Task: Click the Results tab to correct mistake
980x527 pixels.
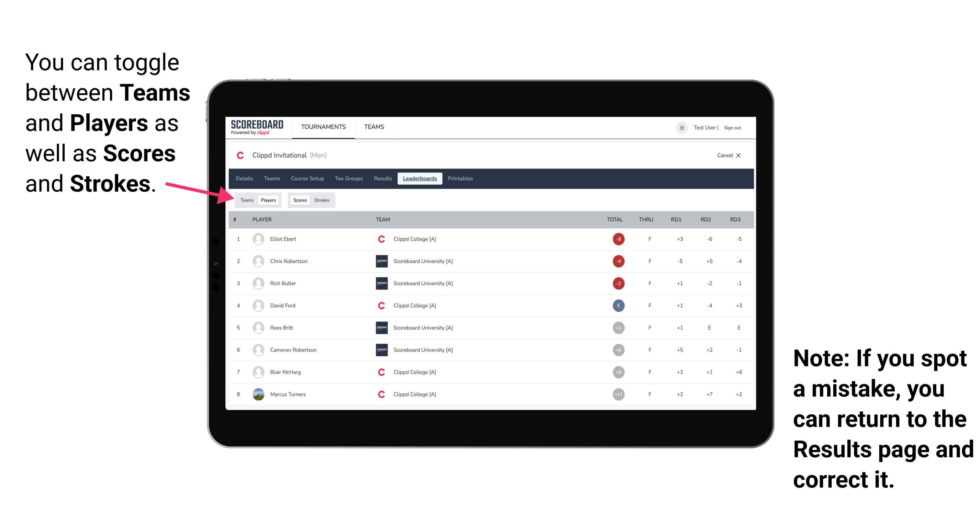Action: point(383,179)
